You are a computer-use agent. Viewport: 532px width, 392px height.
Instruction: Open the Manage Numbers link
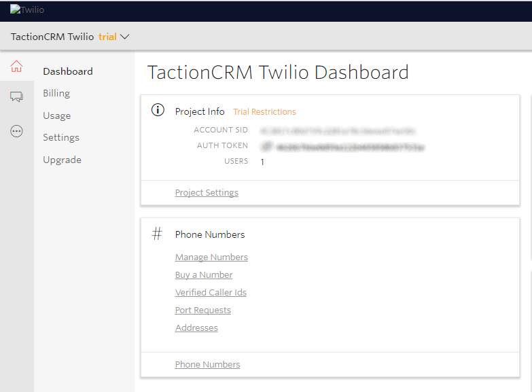click(211, 257)
